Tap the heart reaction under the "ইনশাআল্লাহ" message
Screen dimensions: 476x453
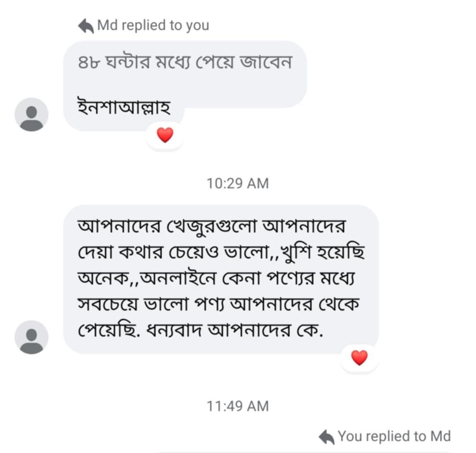click(x=165, y=135)
